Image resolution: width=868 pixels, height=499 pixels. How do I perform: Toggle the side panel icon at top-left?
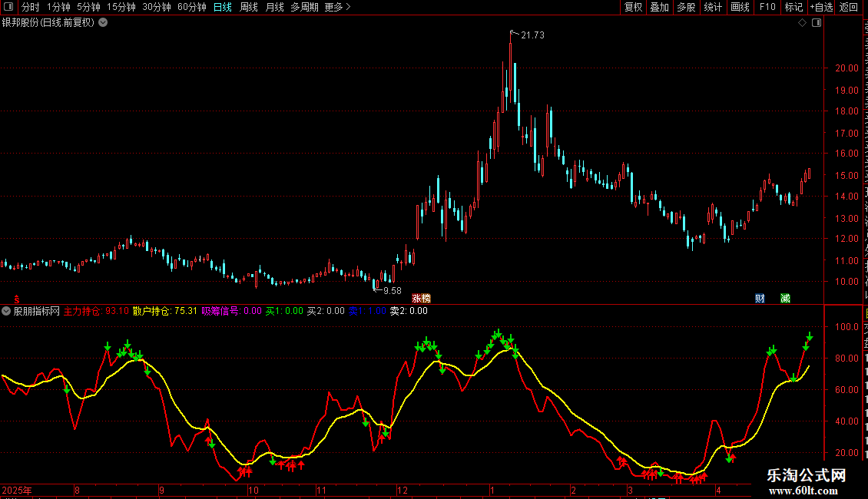[8, 7]
